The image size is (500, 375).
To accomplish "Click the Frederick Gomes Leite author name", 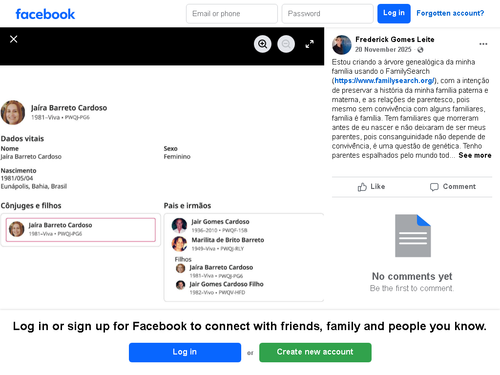I will tap(395, 40).
